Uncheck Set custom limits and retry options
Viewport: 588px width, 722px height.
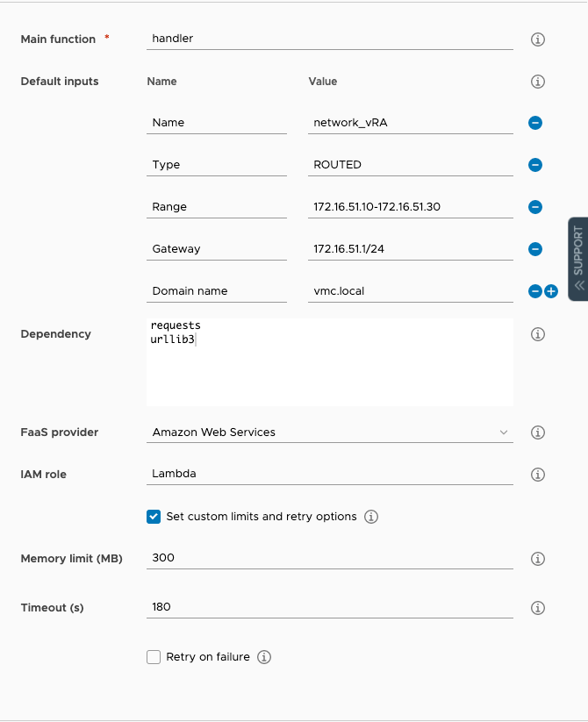coord(154,517)
